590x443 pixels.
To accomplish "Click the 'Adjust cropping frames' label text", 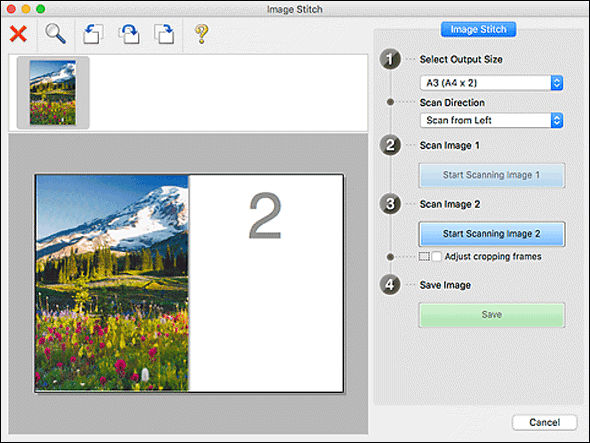I will coord(493,257).
